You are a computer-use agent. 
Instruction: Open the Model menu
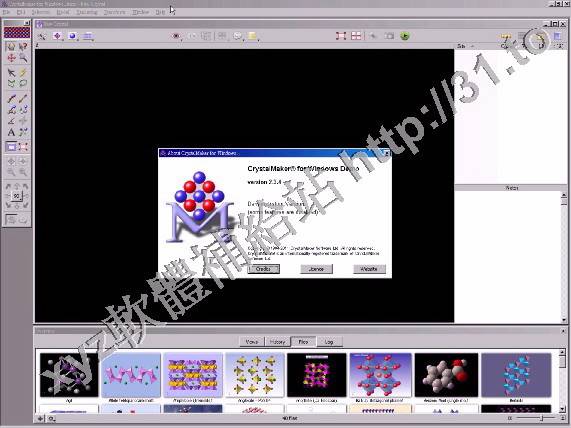pos(63,12)
